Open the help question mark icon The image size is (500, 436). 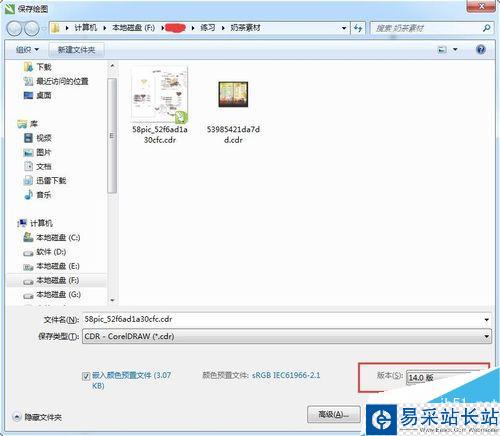tap(481, 50)
